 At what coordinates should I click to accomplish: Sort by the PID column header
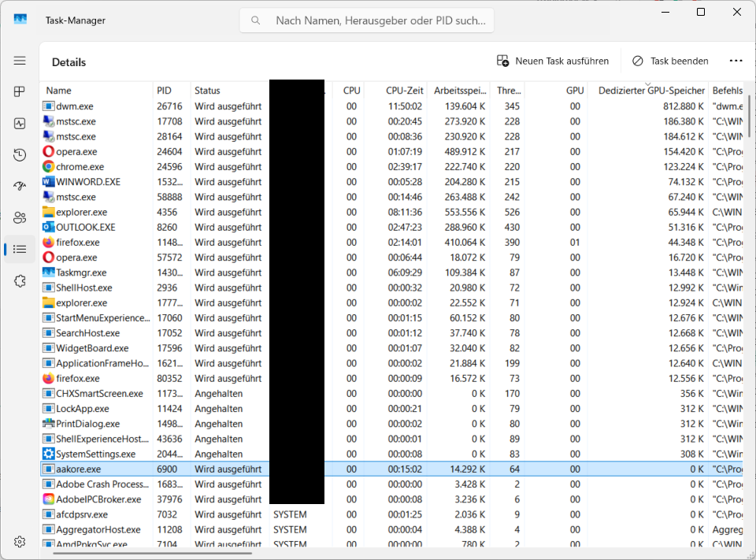point(172,91)
